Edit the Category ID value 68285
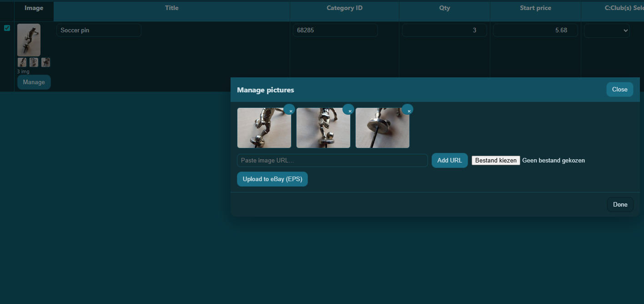644x304 pixels. (x=335, y=30)
